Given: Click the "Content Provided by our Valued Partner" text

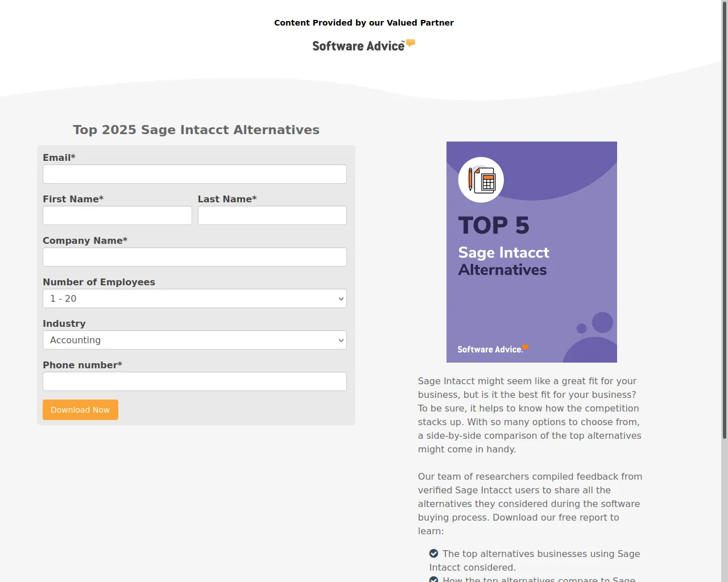Looking at the screenshot, I should pyautogui.click(x=364, y=23).
